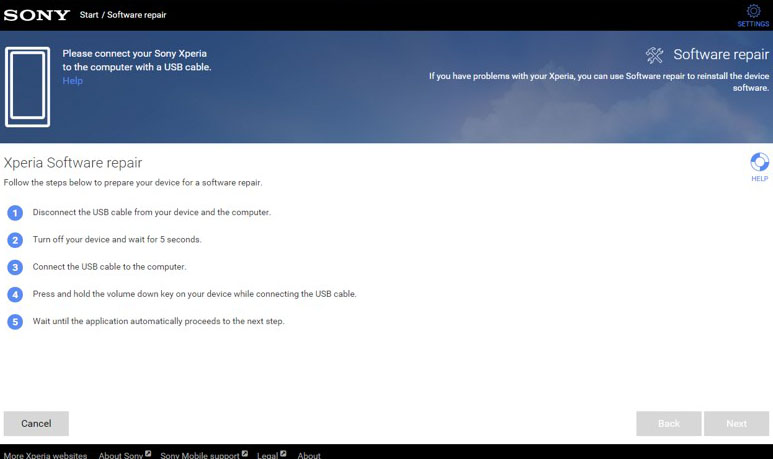Click 'Please connect your Sony Xperia' message
This screenshot has width=773, height=459.
137,60
